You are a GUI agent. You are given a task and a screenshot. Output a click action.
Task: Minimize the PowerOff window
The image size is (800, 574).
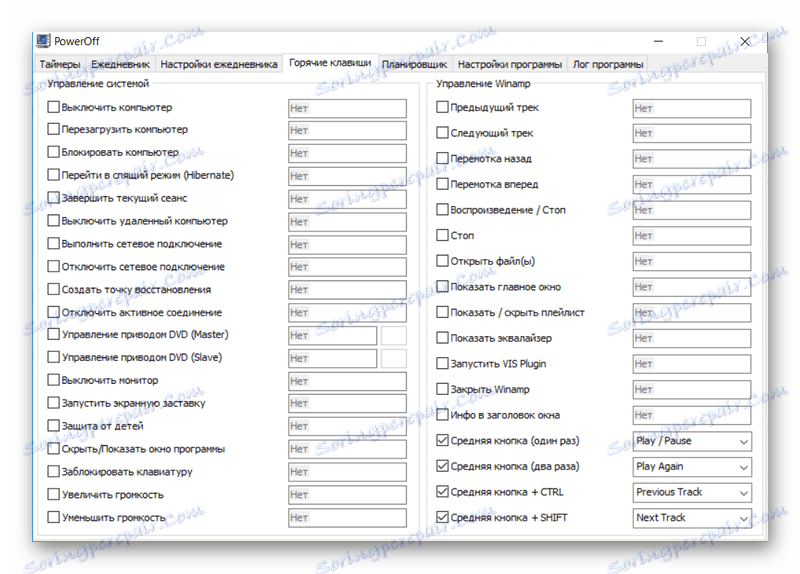(658, 41)
